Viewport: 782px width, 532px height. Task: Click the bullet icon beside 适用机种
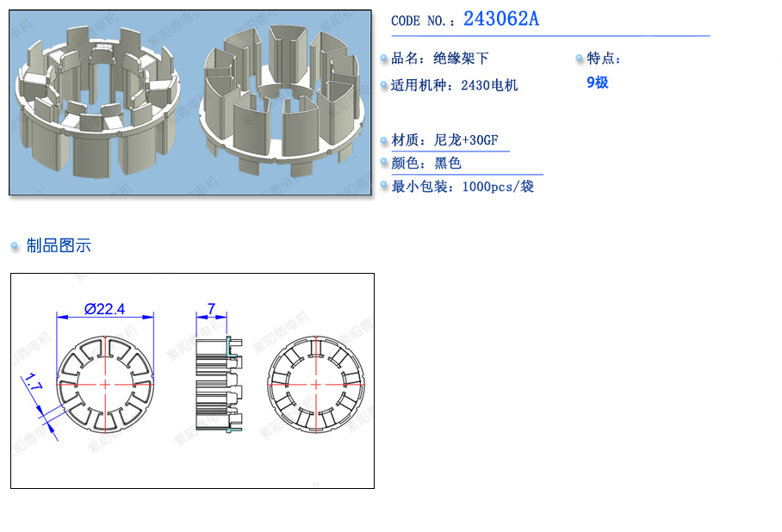coord(384,85)
